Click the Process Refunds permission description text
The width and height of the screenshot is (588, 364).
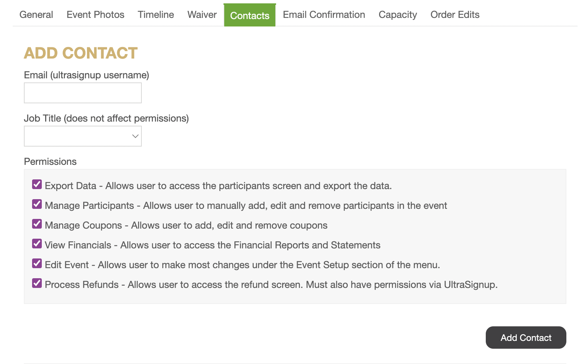pos(313,285)
